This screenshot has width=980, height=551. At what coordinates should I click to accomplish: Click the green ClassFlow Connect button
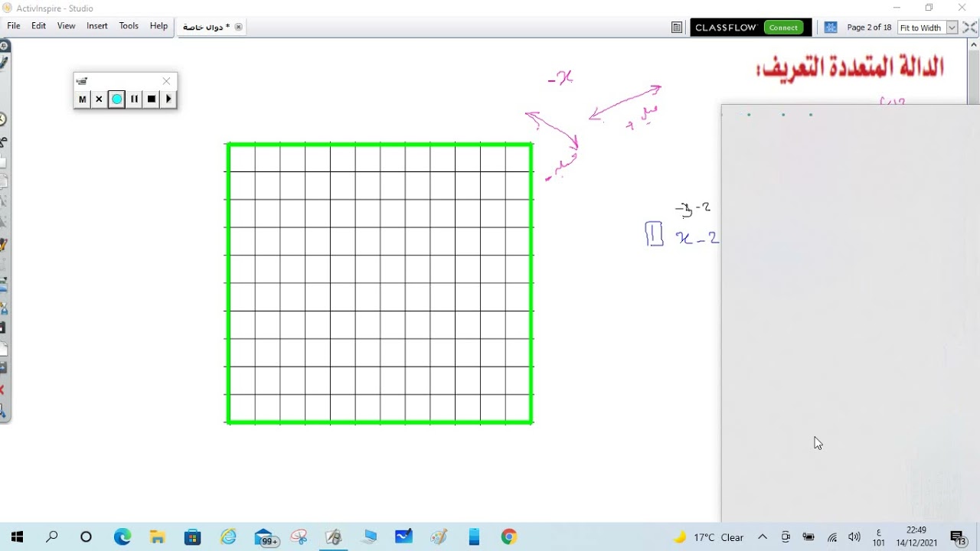click(783, 28)
